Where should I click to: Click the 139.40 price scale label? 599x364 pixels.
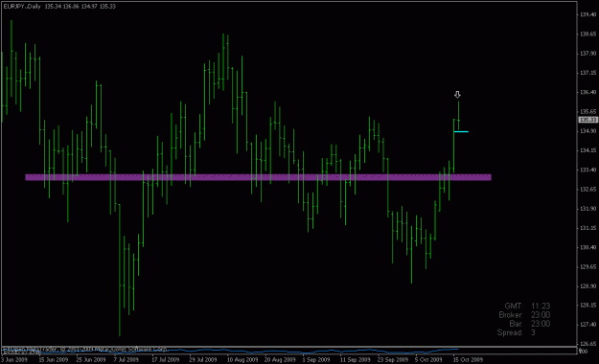(x=588, y=14)
